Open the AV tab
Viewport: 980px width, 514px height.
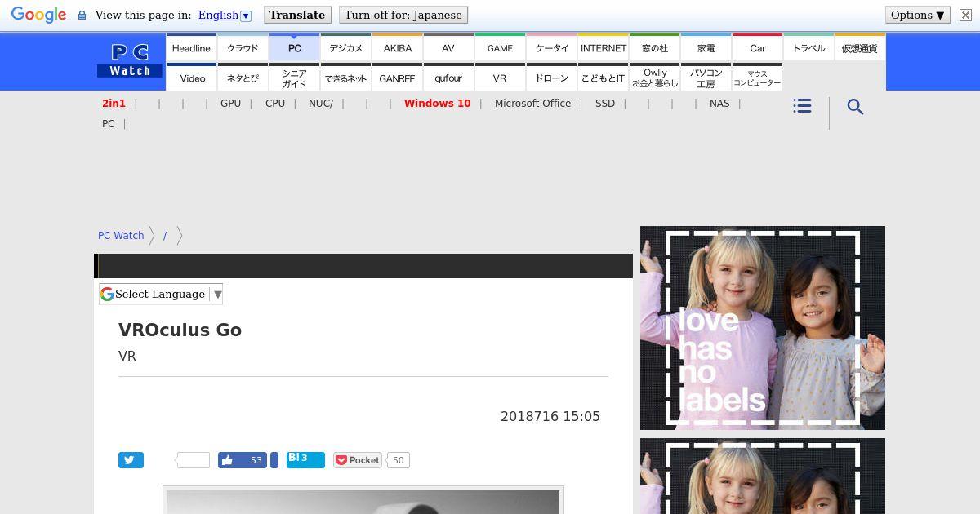448,47
